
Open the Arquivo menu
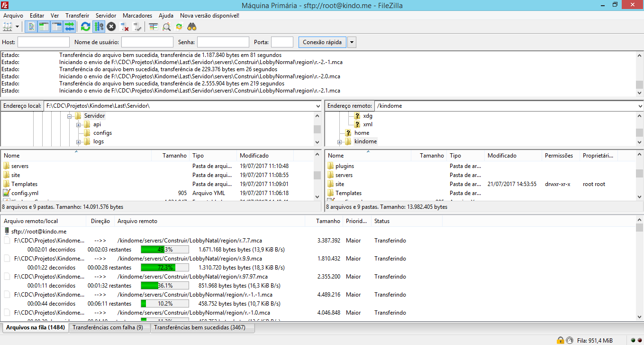tap(13, 16)
